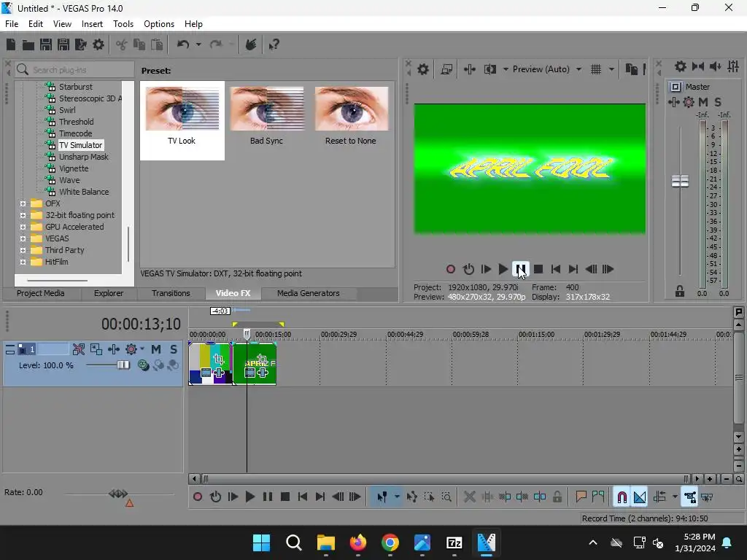Open Video Preview project properties gear
This screenshot has width=747, height=560.
click(423, 69)
